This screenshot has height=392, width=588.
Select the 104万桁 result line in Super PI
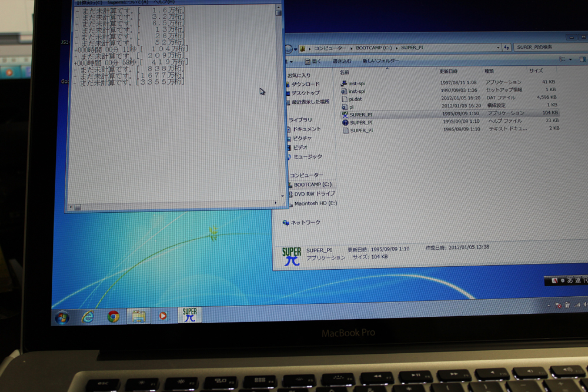click(x=131, y=49)
